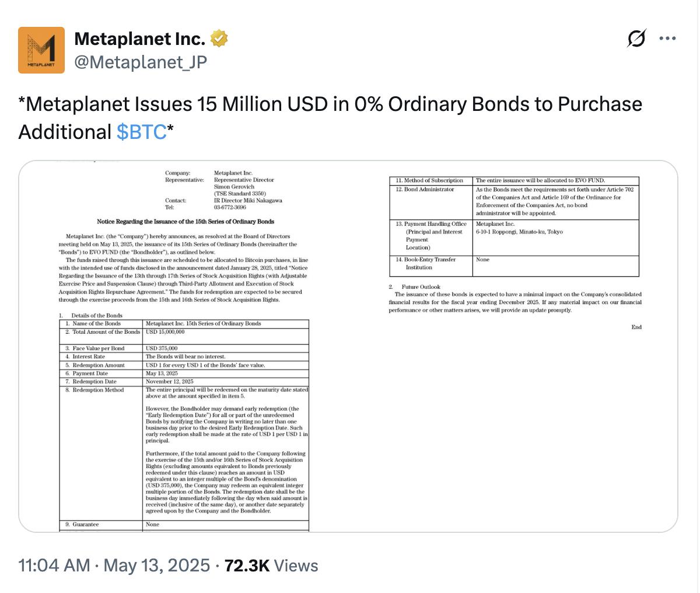Open the Grok explain-post icon
This screenshot has width=700, height=593.
636,39
